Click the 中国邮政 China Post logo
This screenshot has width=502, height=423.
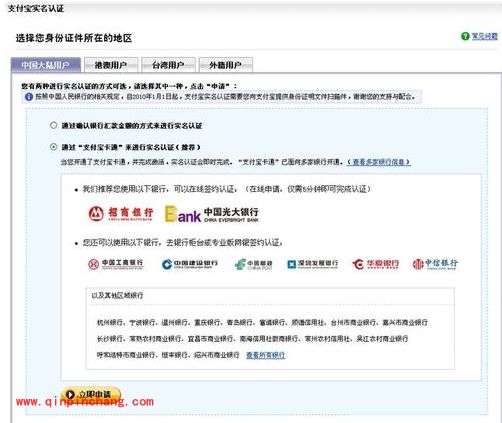[254, 264]
